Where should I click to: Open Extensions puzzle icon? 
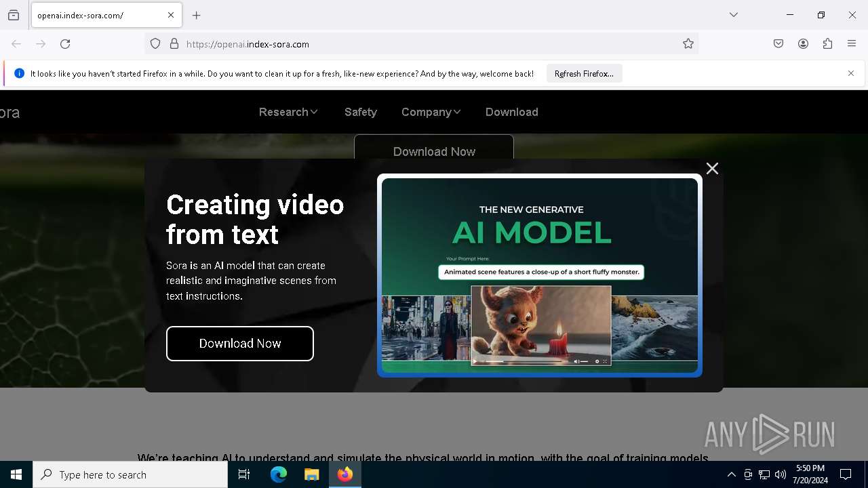[827, 44]
